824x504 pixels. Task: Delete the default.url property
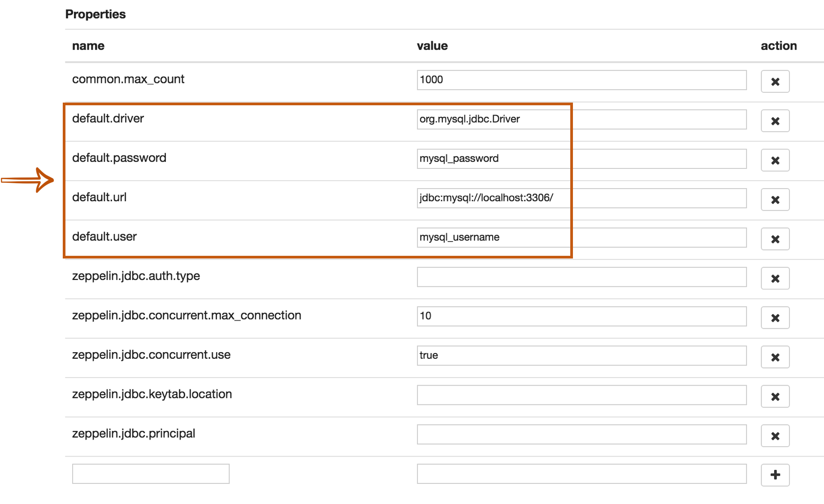point(775,200)
